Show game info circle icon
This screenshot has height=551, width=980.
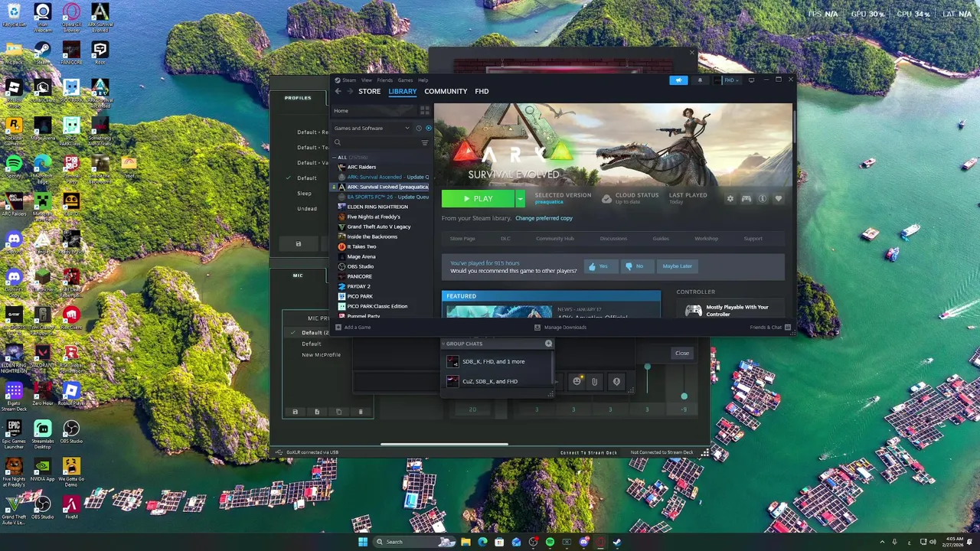click(763, 199)
